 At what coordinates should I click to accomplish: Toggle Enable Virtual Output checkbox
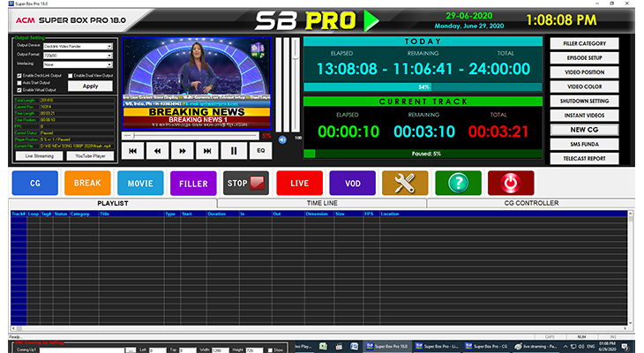click(19, 90)
